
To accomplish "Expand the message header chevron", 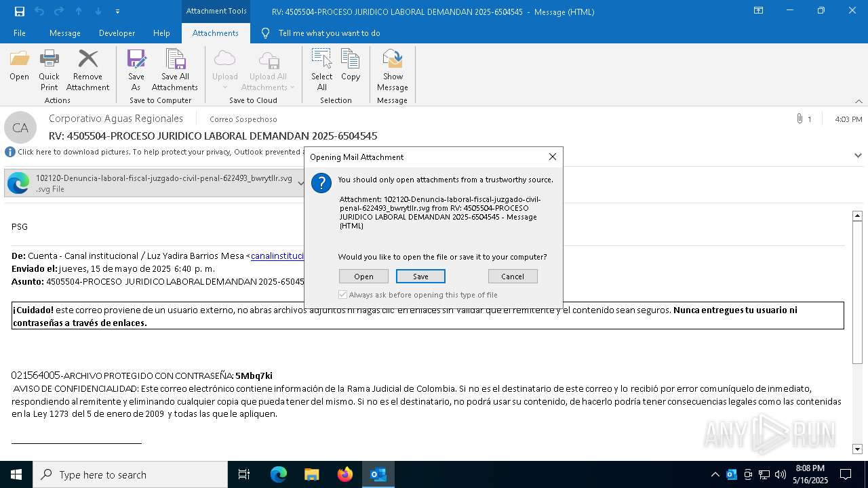I will (858, 155).
